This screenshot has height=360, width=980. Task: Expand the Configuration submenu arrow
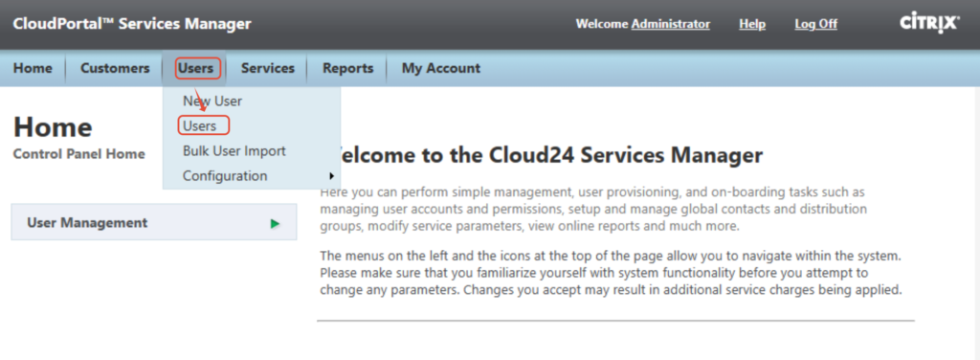[331, 176]
